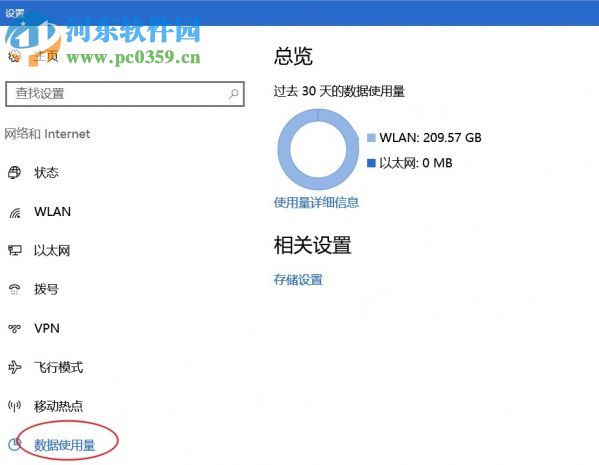The image size is (599, 465).
Task: Click the 以太网: 0 MB text
Action: pos(416,163)
